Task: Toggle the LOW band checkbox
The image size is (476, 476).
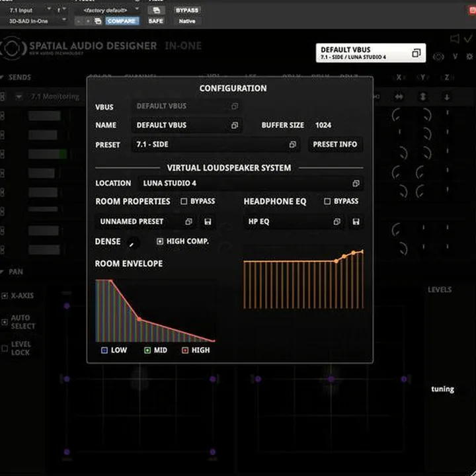Action: point(104,350)
